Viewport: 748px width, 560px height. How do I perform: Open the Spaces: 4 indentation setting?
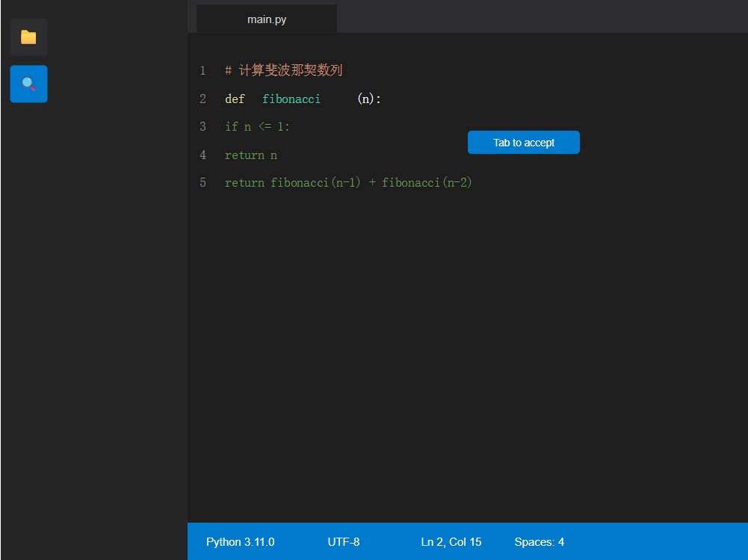coord(539,542)
